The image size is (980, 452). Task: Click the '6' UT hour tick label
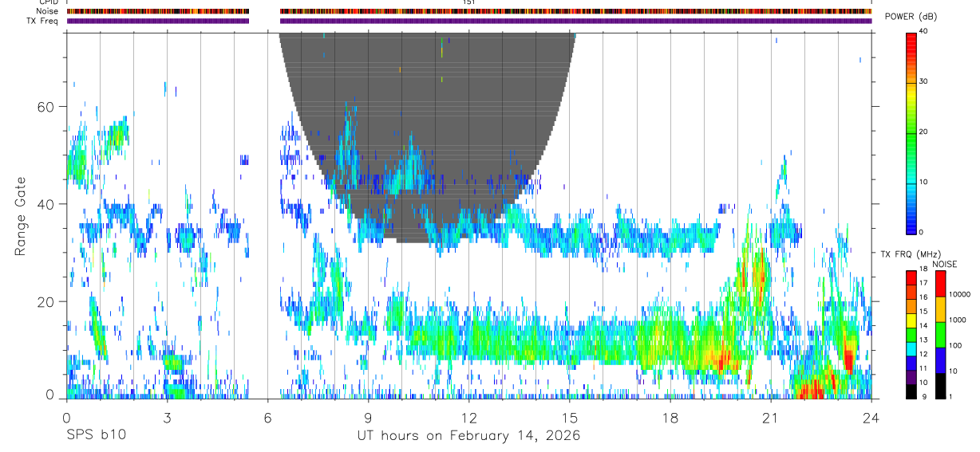pyautogui.click(x=267, y=418)
